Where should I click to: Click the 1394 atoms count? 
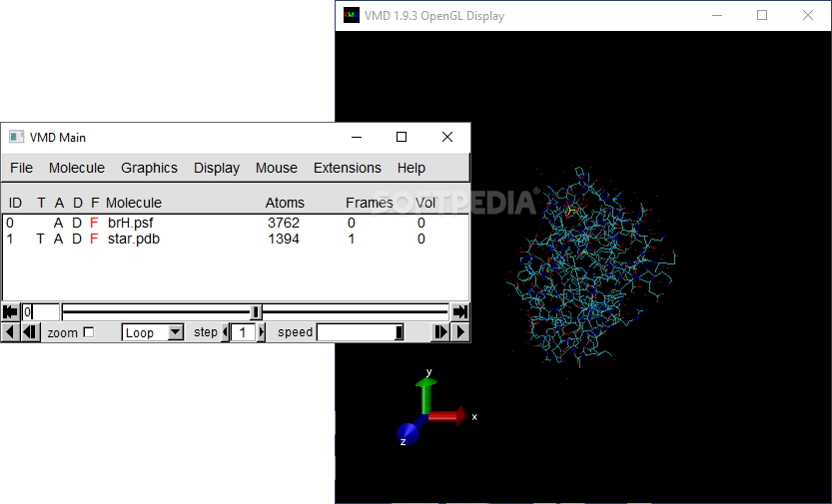(x=284, y=239)
